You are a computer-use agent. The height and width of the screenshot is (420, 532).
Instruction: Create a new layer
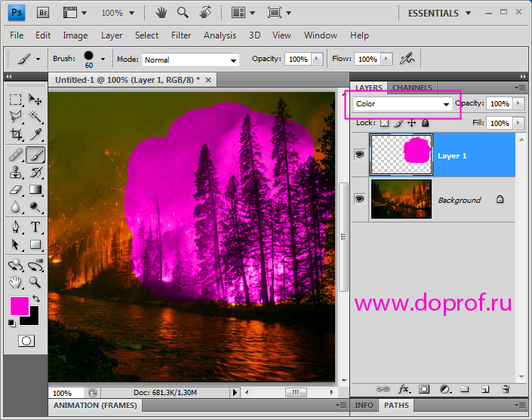pos(485,389)
